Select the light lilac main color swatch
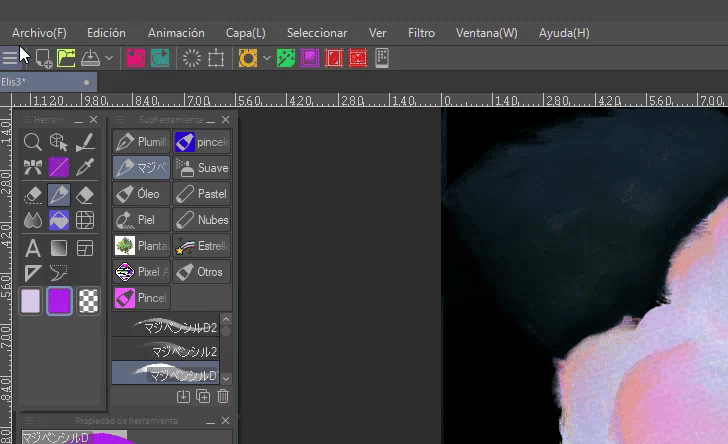 pos(31,301)
